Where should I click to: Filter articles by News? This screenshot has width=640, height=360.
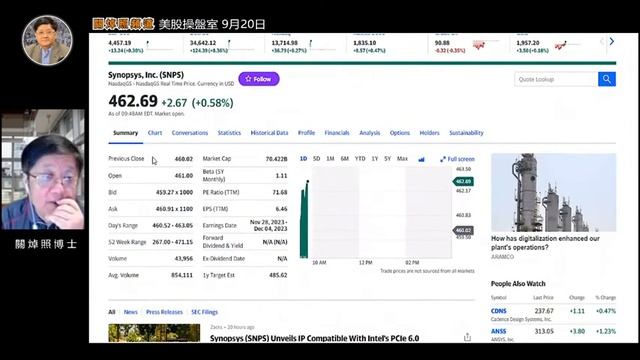[131, 312]
